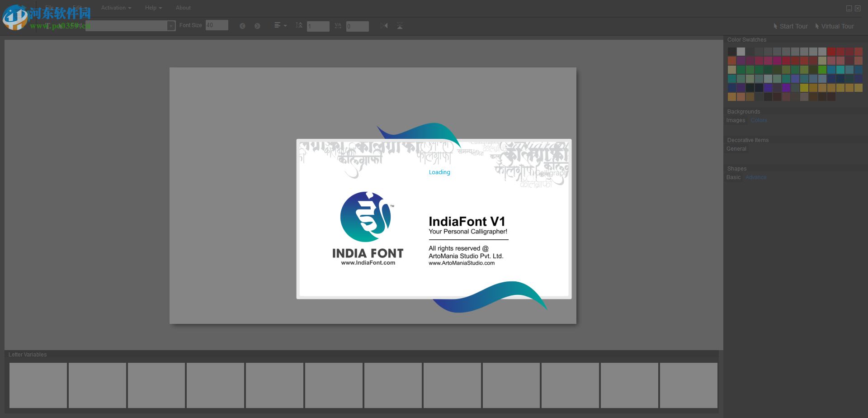The width and height of the screenshot is (868, 418).
Task: Expand the font name combo box
Action: (171, 26)
